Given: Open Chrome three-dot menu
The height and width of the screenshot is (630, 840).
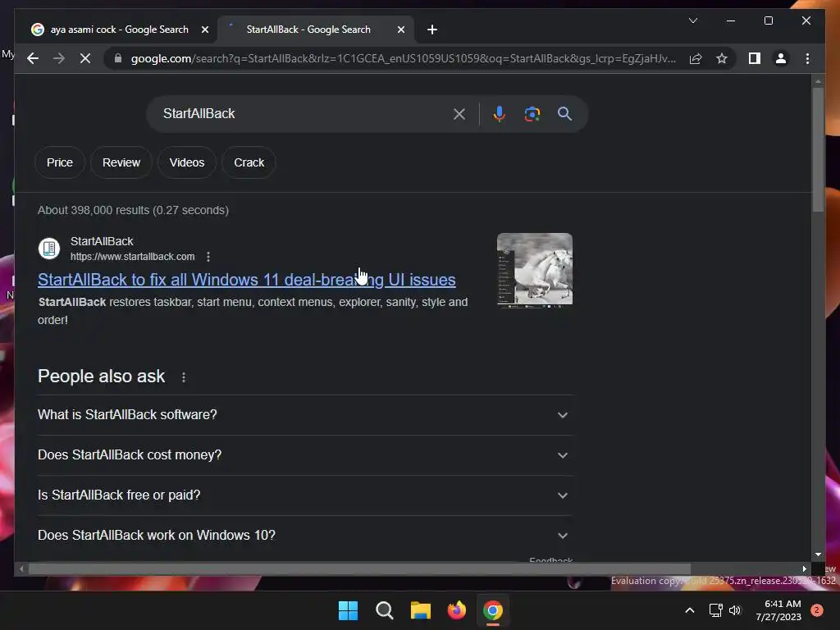Looking at the screenshot, I should point(807,58).
